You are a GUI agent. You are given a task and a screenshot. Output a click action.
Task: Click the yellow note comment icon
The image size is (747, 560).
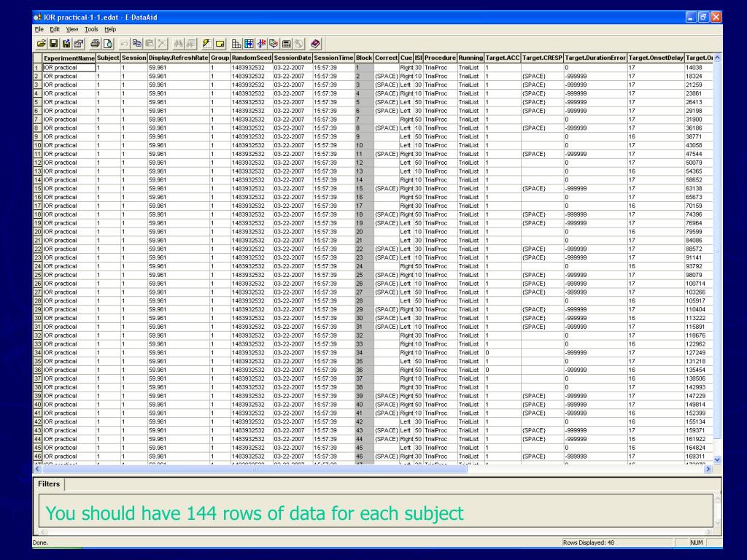pyautogui.click(x=220, y=44)
